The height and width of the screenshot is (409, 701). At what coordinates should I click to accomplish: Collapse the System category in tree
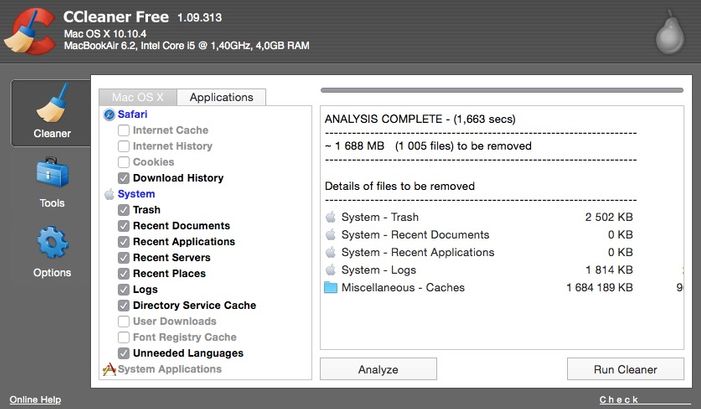pyautogui.click(x=136, y=194)
